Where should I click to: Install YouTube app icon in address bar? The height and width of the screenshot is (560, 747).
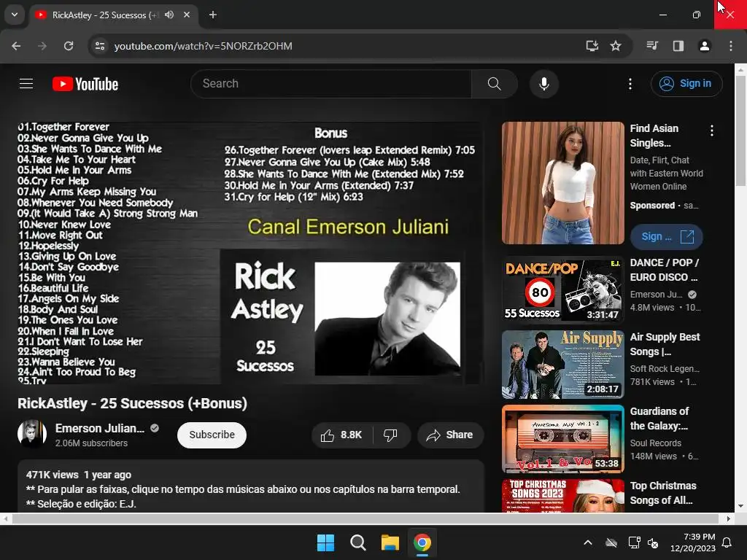592,46
